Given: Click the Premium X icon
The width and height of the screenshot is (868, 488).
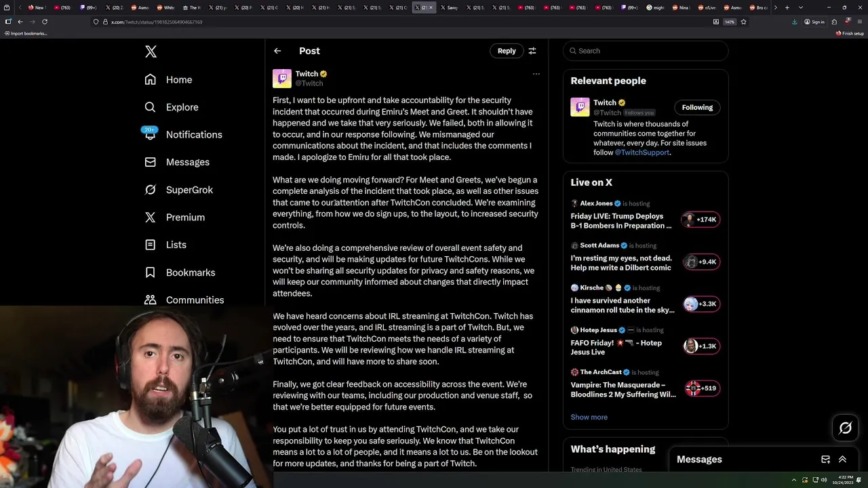Looking at the screenshot, I should (x=150, y=217).
